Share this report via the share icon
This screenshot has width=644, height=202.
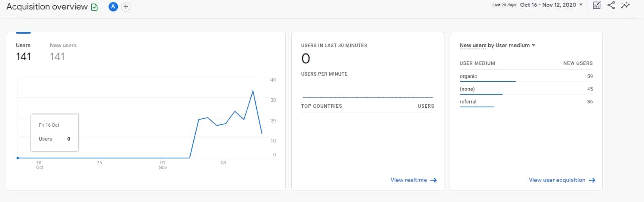click(x=611, y=5)
